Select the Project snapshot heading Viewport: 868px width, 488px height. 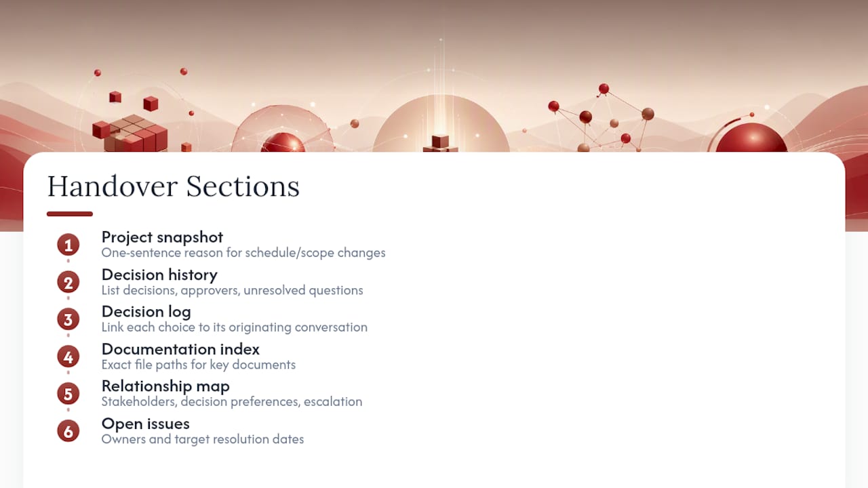point(162,237)
